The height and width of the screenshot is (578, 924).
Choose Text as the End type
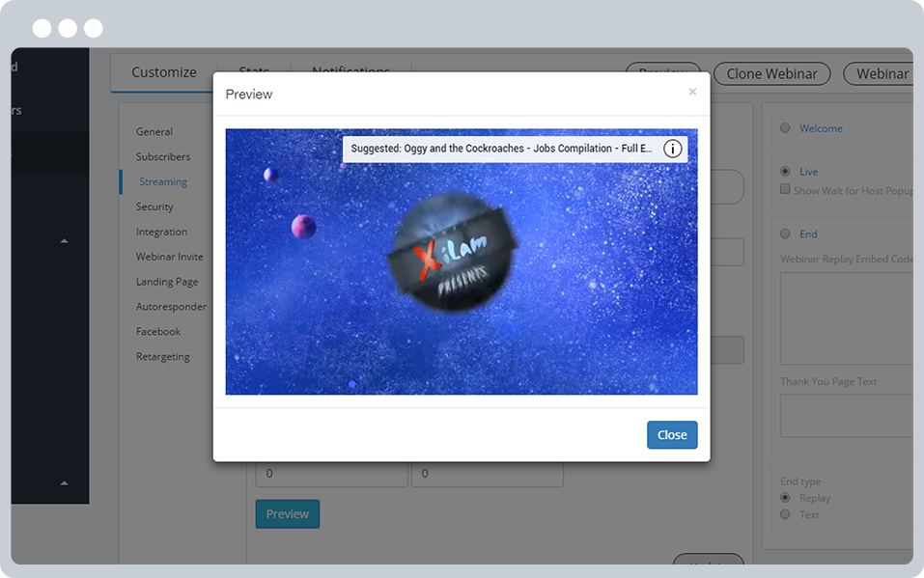click(x=785, y=514)
